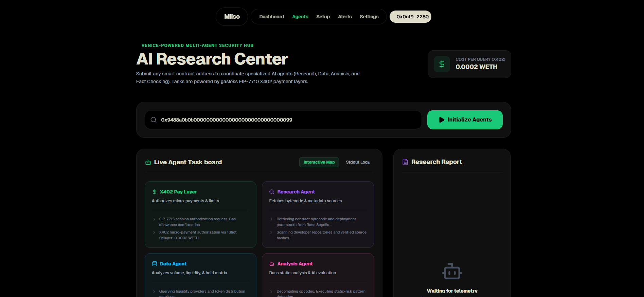Open the Agents page
This screenshot has height=297, width=644.
click(x=300, y=17)
